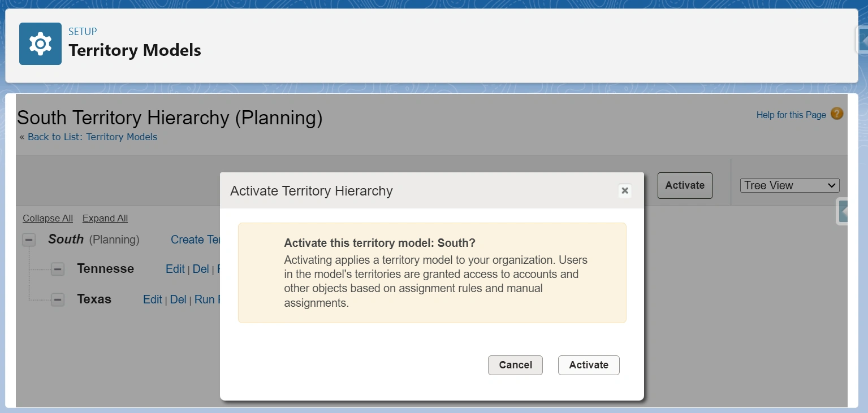Click the Expand All link
Image resolution: width=868 pixels, height=413 pixels.
[105, 218]
